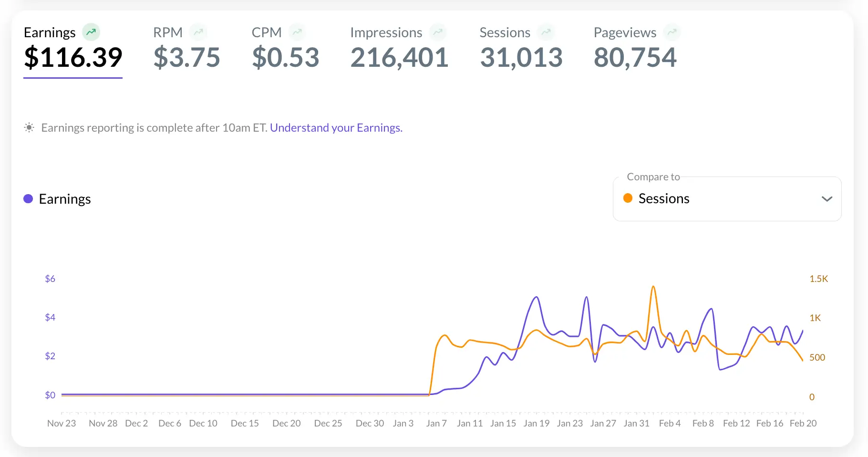Viewport: 868px width, 457px height.
Task: Click the sun icon before the earnings reporting note
Action: tap(29, 127)
